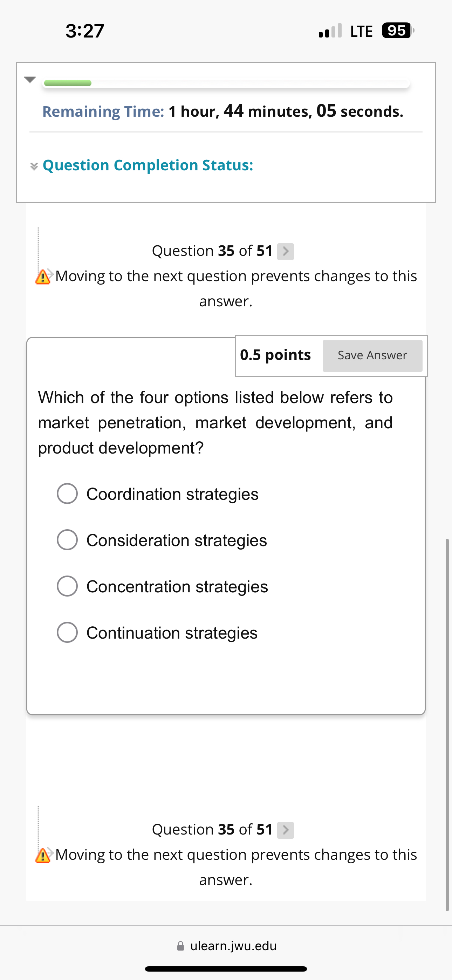Select the Coordination strategies radio button
This screenshot has height=980, width=452.
[67, 494]
